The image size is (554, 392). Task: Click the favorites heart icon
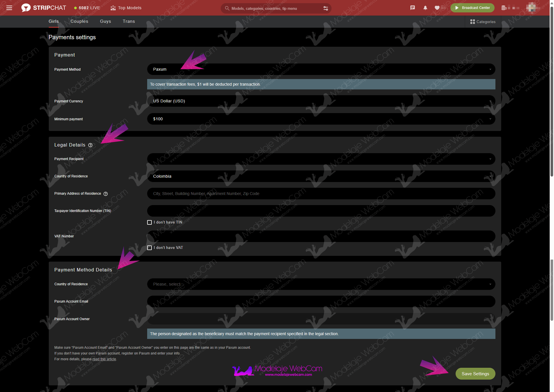coord(437,8)
